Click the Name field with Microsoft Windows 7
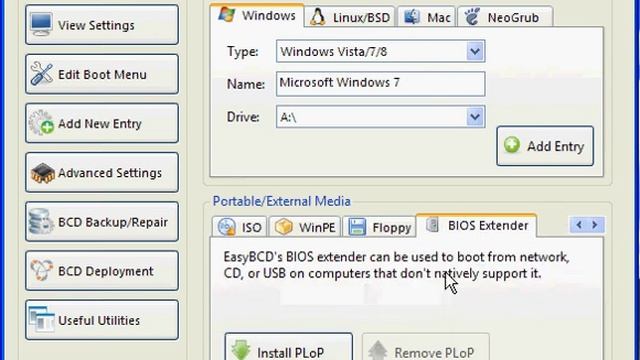This screenshot has width=640, height=360. (x=380, y=84)
